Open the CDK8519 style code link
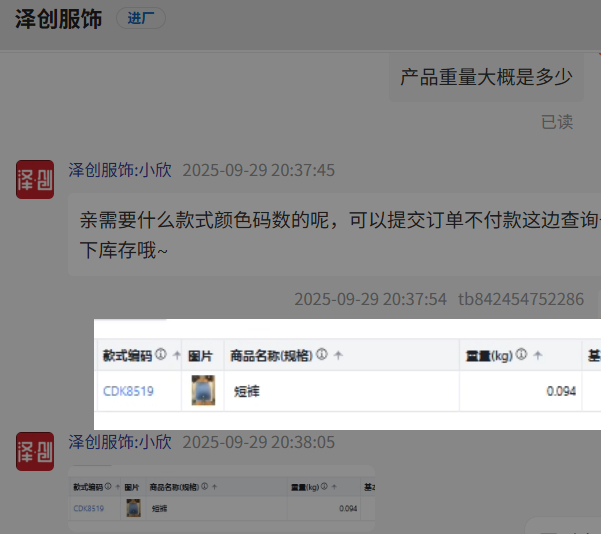601x534 pixels. click(x=128, y=391)
